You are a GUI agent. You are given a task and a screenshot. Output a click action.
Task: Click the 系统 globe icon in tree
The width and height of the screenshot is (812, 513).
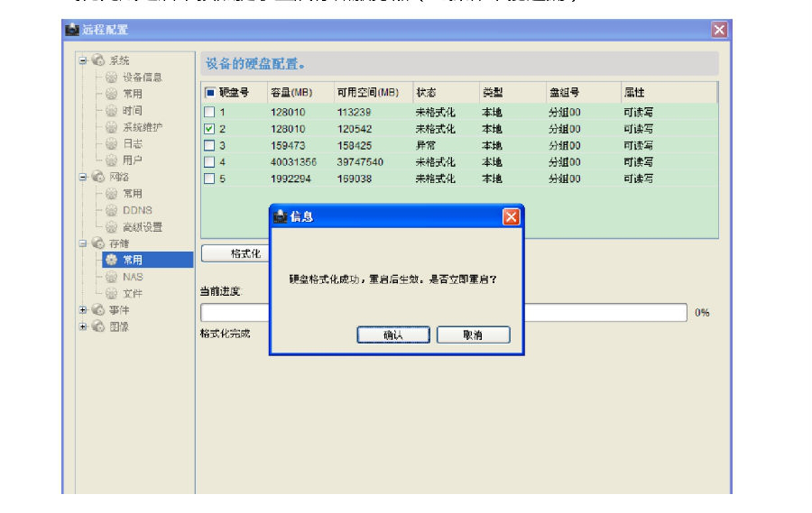pyautogui.click(x=97, y=60)
